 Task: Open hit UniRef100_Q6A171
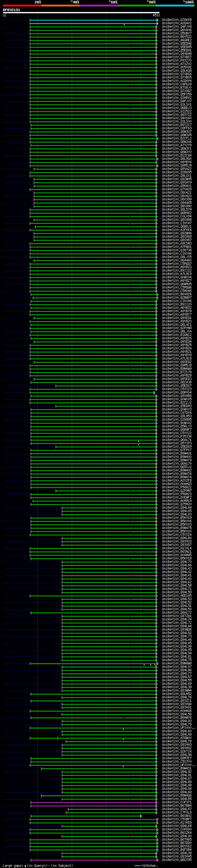click(x=177, y=440)
